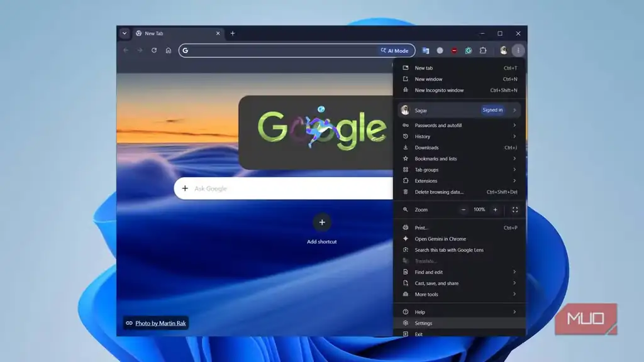Expand the Passwords and autofill arrow
Image resolution: width=644 pixels, height=362 pixels.
tap(514, 125)
